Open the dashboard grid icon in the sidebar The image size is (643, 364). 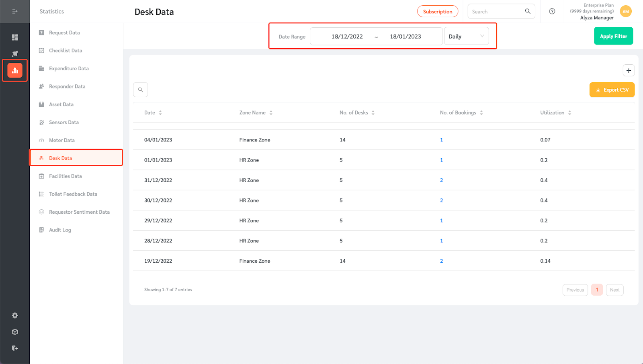click(15, 37)
